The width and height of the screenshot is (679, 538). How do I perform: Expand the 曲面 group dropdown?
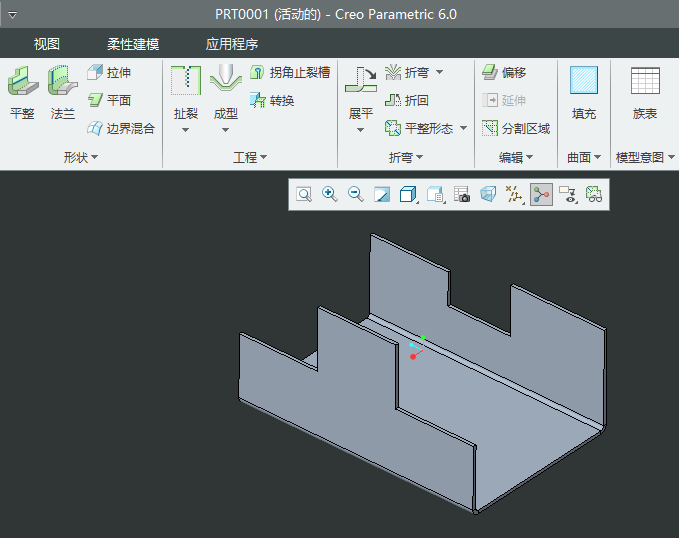584,157
